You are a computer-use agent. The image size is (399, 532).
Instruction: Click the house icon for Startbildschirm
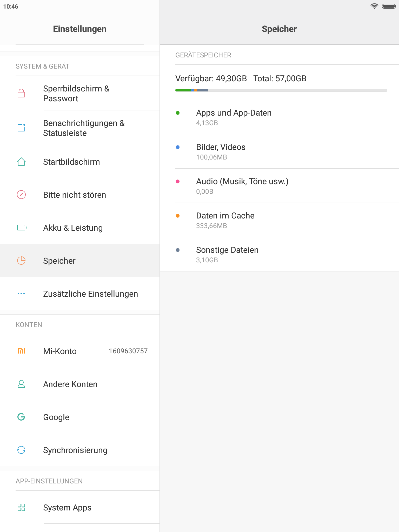pyautogui.click(x=21, y=162)
